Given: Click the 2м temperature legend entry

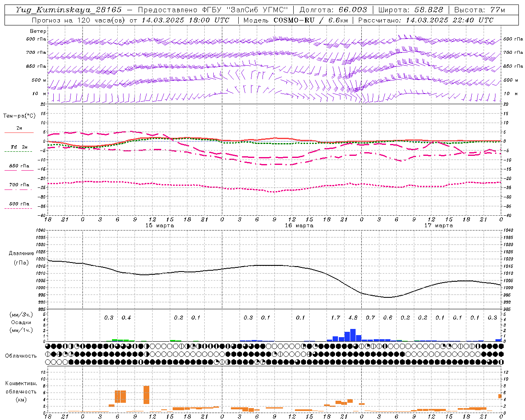Looking at the screenshot, I should tap(19, 128).
